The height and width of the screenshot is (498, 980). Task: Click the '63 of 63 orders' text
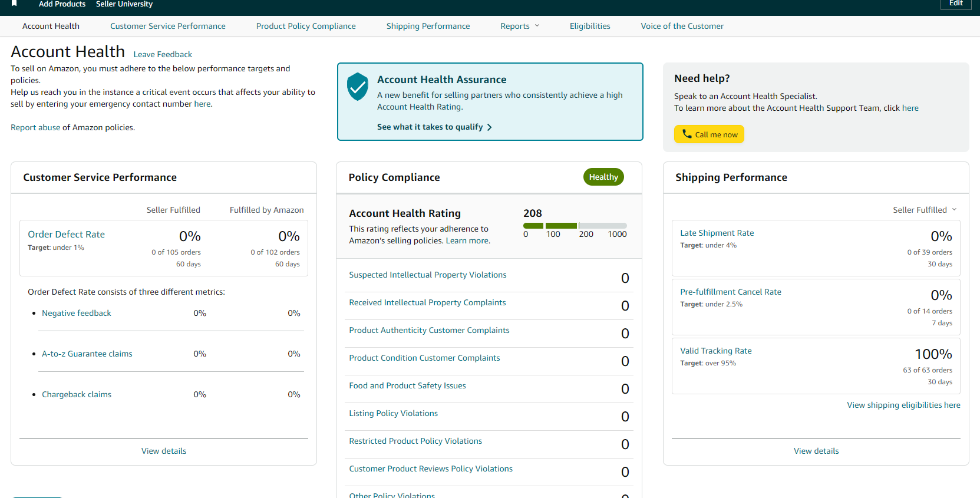[928, 370]
